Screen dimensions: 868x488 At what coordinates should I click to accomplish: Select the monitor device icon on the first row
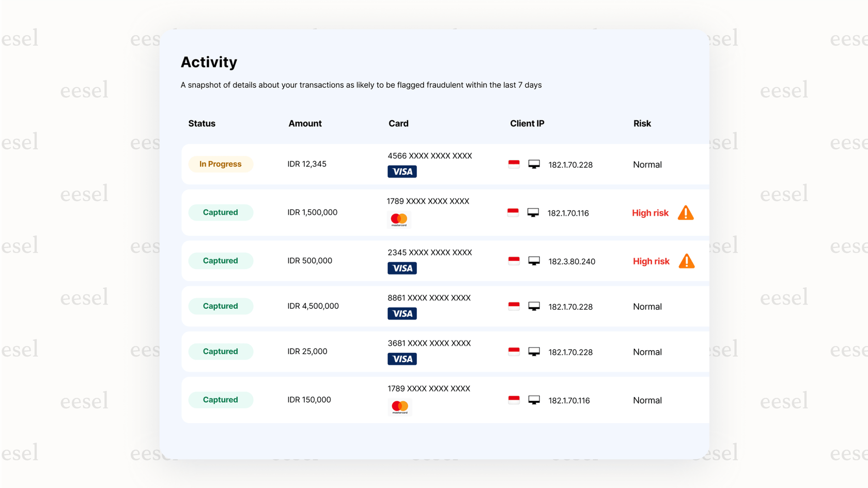click(534, 164)
